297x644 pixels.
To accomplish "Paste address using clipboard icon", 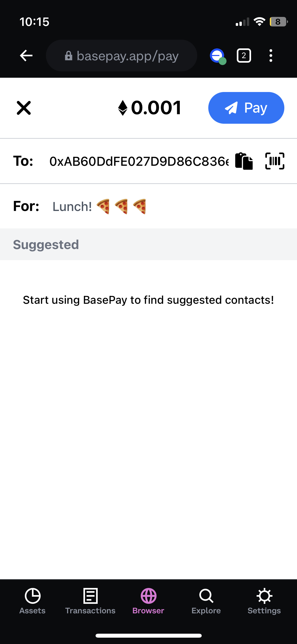I will [x=244, y=161].
